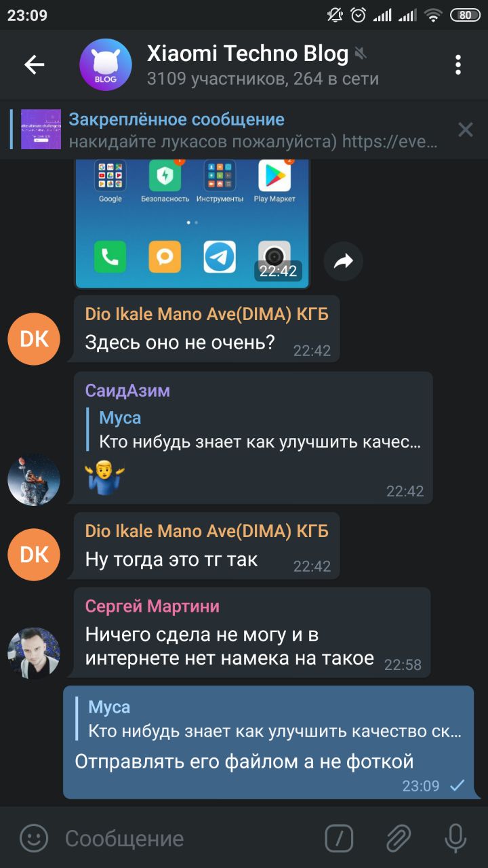Screen dimensions: 488x868
Task: Tap the microphone voice message icon
Action: (455, 838)
